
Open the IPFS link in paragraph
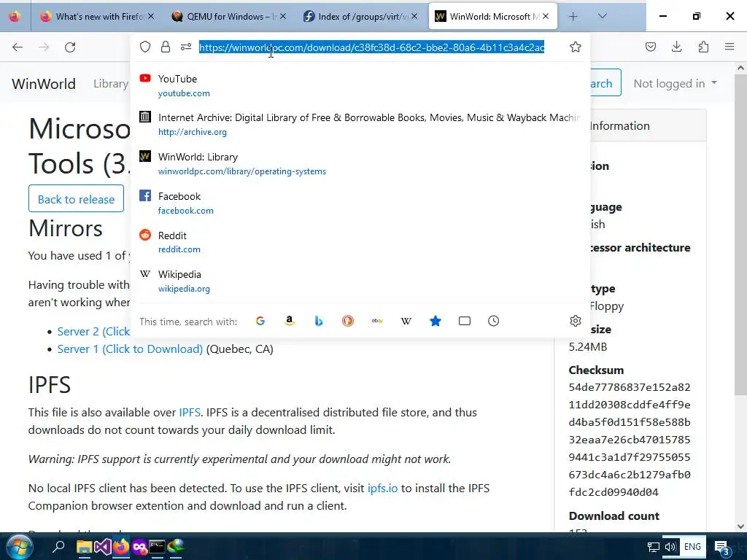(190, 413)
